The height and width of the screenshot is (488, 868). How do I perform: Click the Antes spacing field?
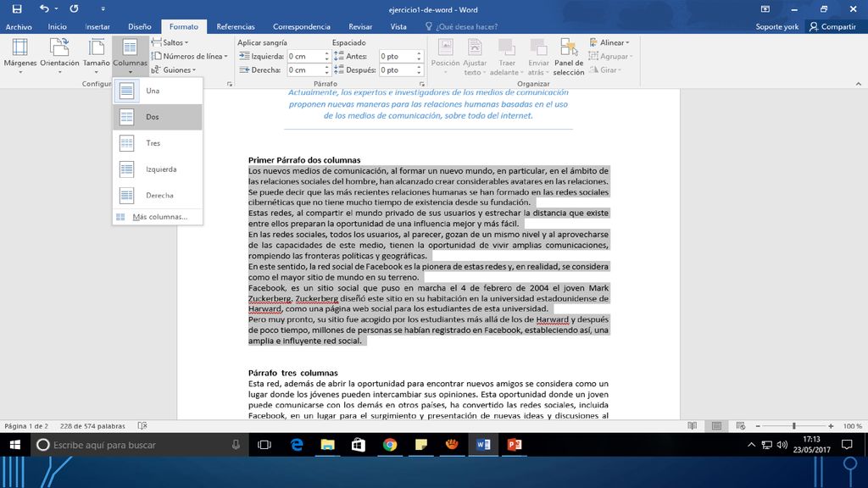pos(398,57)
